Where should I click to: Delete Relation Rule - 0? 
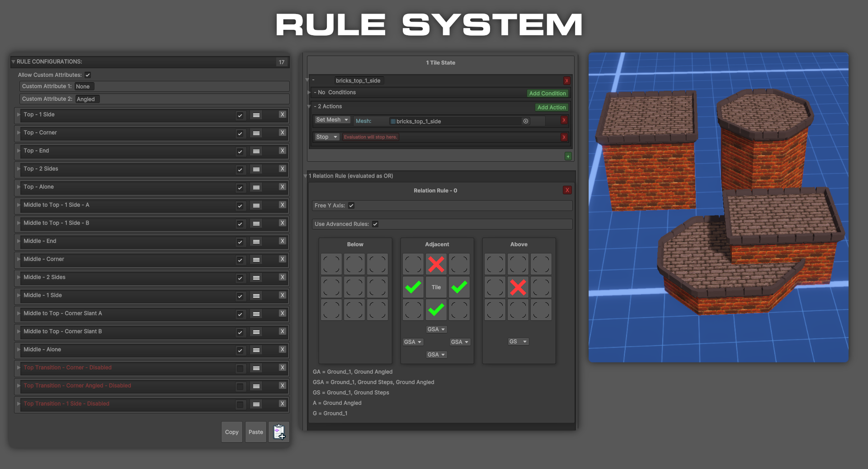click(x=567, y=190)
